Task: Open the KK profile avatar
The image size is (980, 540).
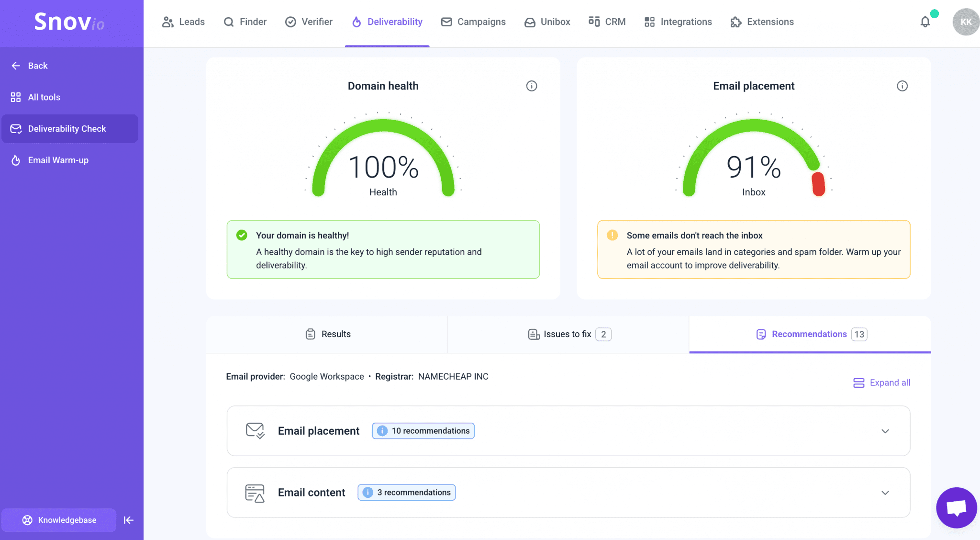Action: (966, 22)
